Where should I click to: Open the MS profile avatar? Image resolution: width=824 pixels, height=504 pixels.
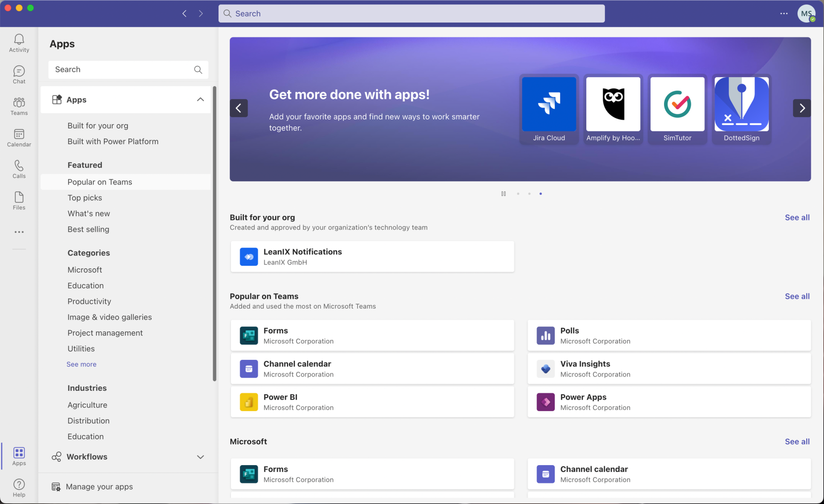[806, 13]
